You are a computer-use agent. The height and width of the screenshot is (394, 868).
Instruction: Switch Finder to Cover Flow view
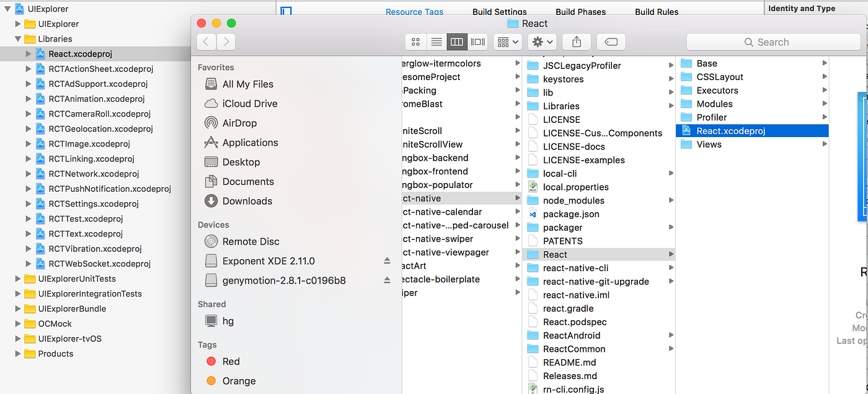[477, 42]
